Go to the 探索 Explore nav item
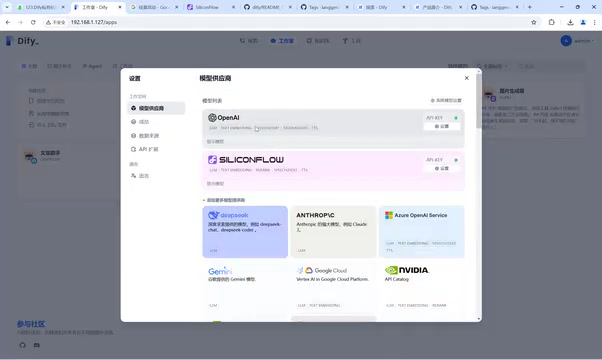 click(249, 41)
